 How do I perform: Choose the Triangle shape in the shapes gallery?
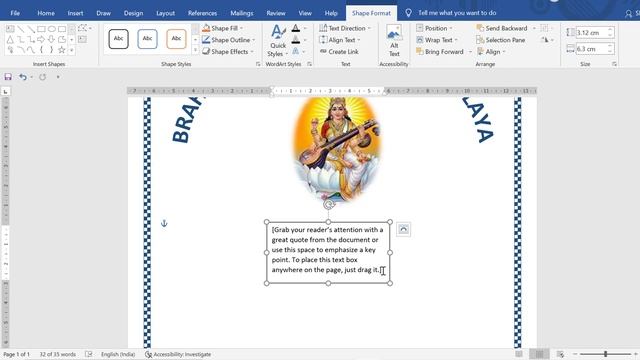(10, 40)
